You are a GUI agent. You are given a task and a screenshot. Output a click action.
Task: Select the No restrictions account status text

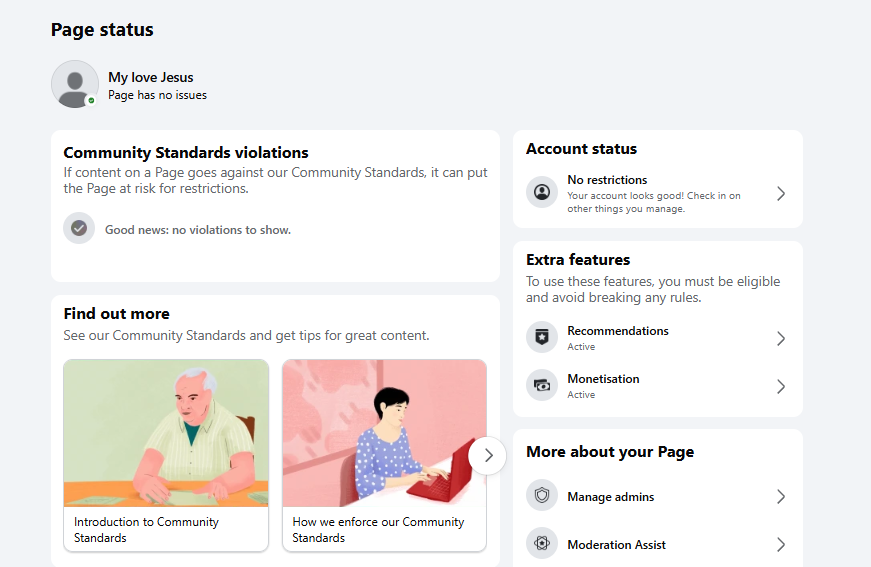607,180
